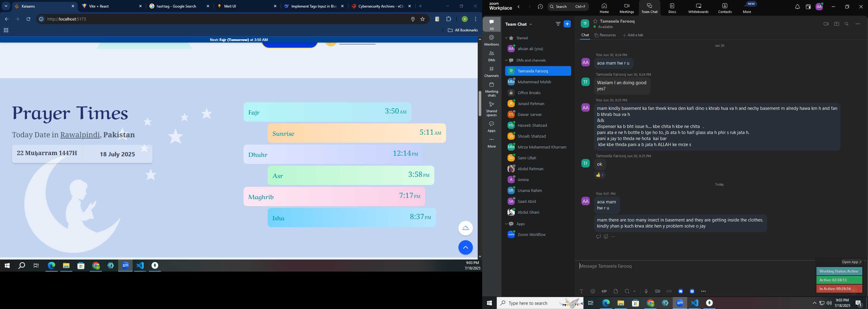The width and height of the screenshot is (868, 309).
Task: Go to Meetings in Zoom top bar
Action: click(x=626, y=8)
